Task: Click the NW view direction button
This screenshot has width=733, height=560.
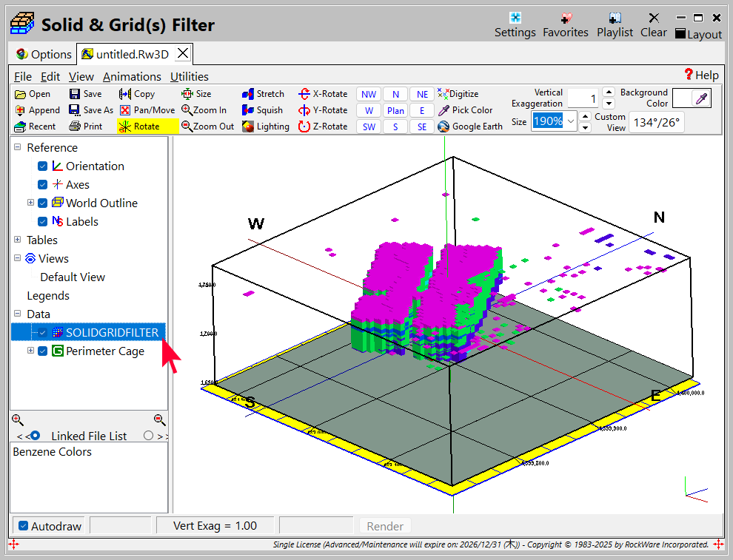Action: (369, 94)
